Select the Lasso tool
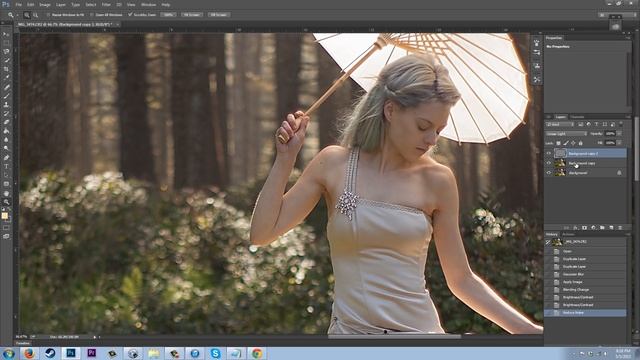The image size is (640, 360). pyautogui.click(x=6, y=52)
